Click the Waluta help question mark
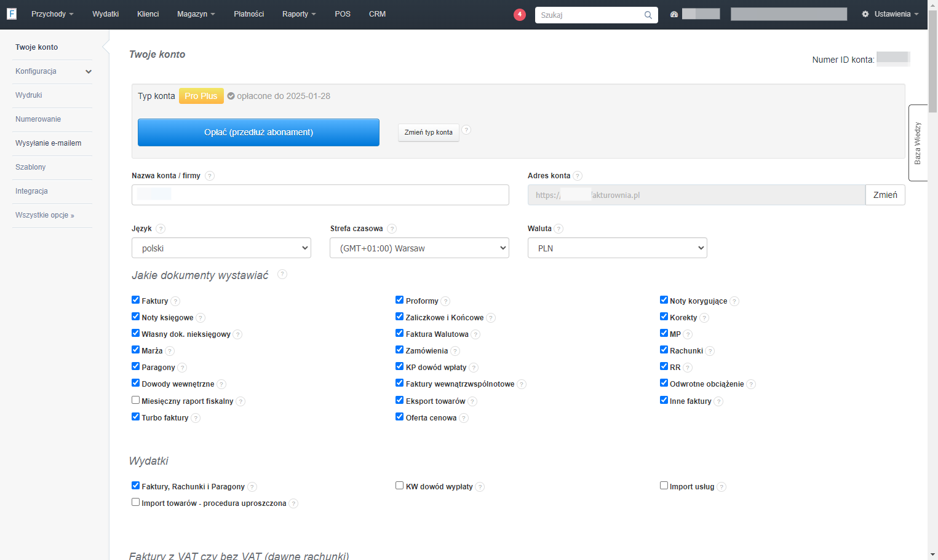The image size is (938, 560). coord(558,229)
